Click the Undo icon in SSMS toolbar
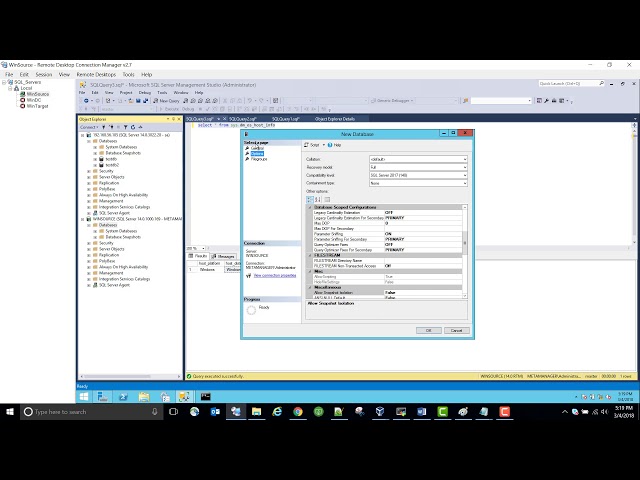640x480 pixels. 249,100
